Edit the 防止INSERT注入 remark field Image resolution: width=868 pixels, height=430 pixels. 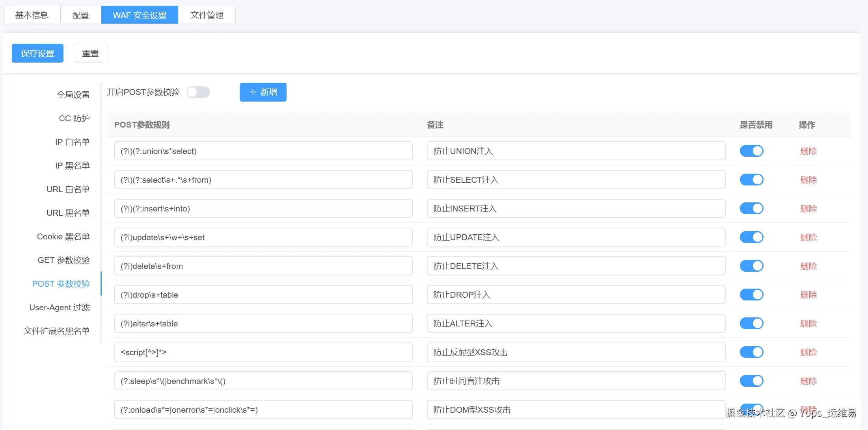[x=576, y=209]
